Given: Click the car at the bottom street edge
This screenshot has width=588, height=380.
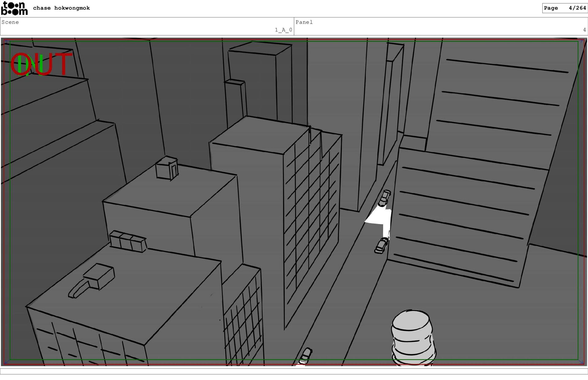Looking at the screenshot, I should [x=306, y=356].
